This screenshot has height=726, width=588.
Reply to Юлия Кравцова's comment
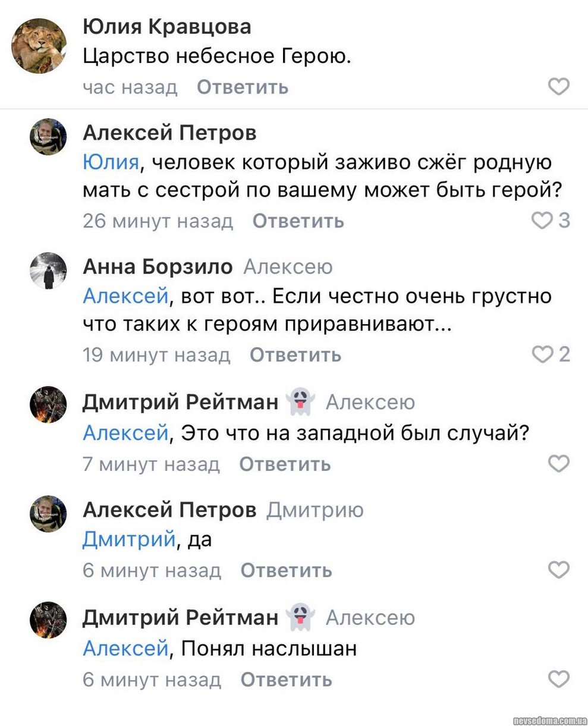pos(243,87)
